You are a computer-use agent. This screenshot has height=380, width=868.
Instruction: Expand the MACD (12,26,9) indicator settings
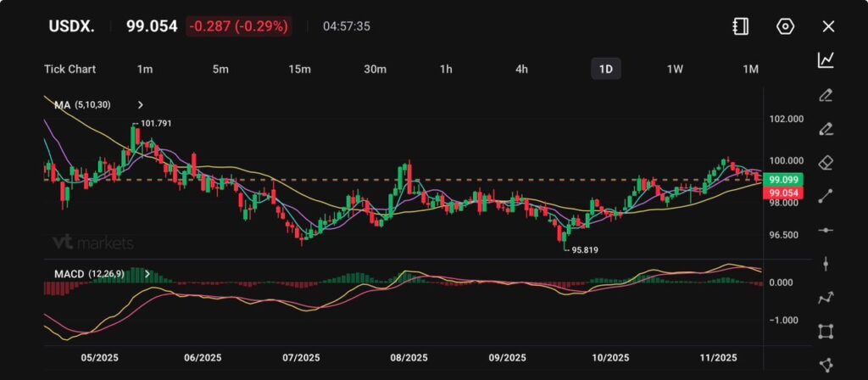pyautogui.click(x=147, y=274)
